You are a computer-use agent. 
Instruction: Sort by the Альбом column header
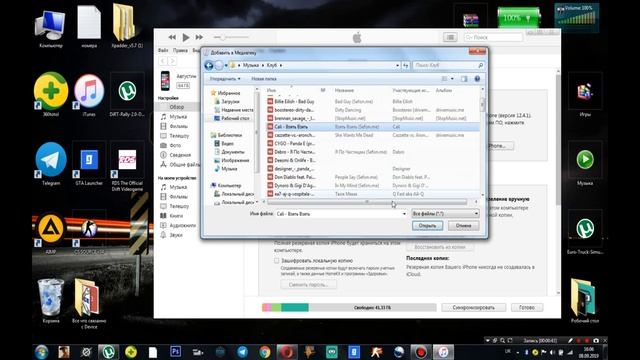coord(444,91)
